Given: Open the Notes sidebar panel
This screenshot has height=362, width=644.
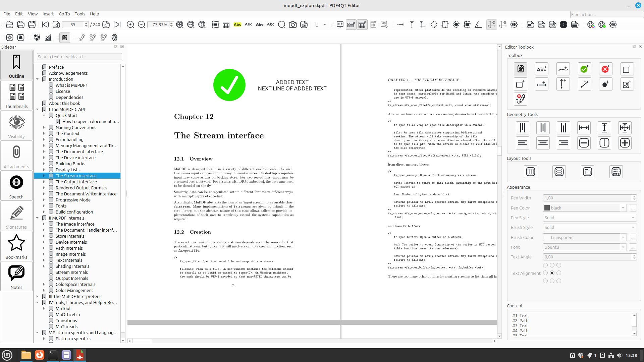Looking at the screenshot, I should click(x=16, y=277).
